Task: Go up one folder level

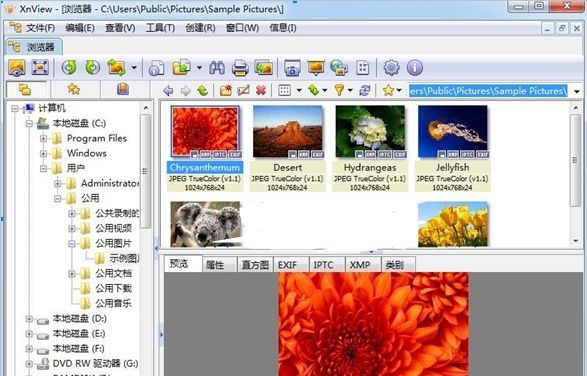Action: point(203,90)
